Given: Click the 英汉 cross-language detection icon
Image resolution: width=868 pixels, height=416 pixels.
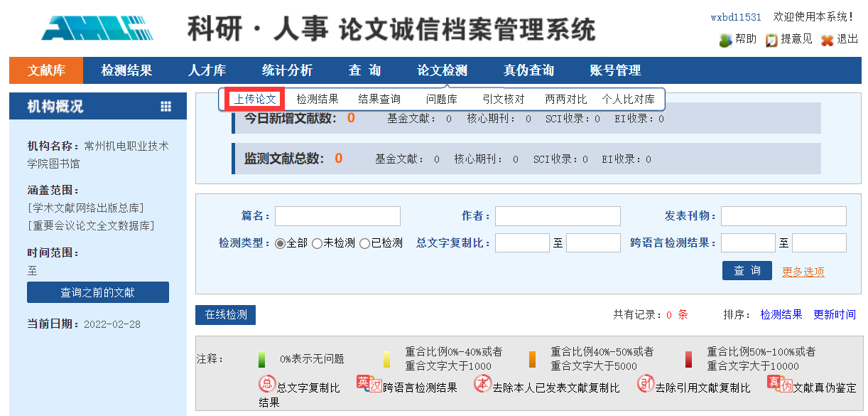Looking at the screenshot, I should pos(369,385).
